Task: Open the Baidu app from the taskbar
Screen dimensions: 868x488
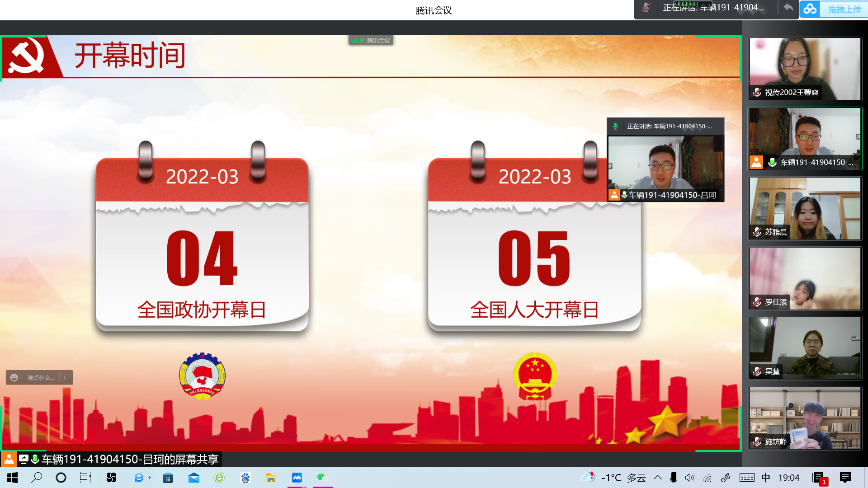Action: point(245,478)
